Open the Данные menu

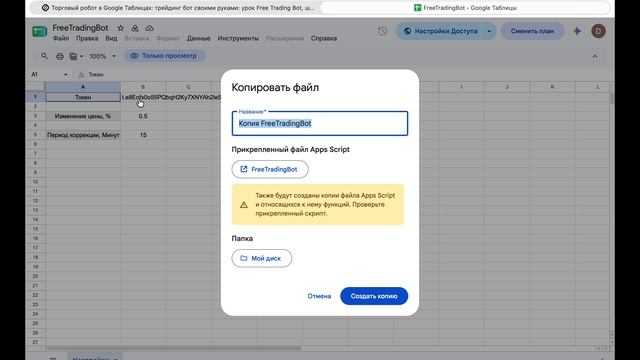(x=198, y=38)
